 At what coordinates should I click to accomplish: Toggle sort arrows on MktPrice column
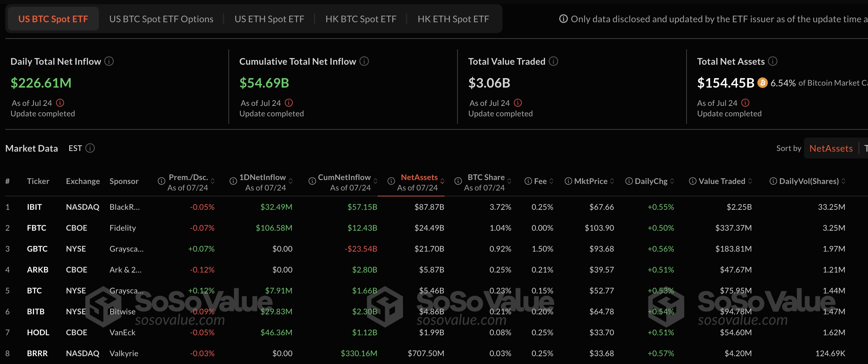pos(612,181)
